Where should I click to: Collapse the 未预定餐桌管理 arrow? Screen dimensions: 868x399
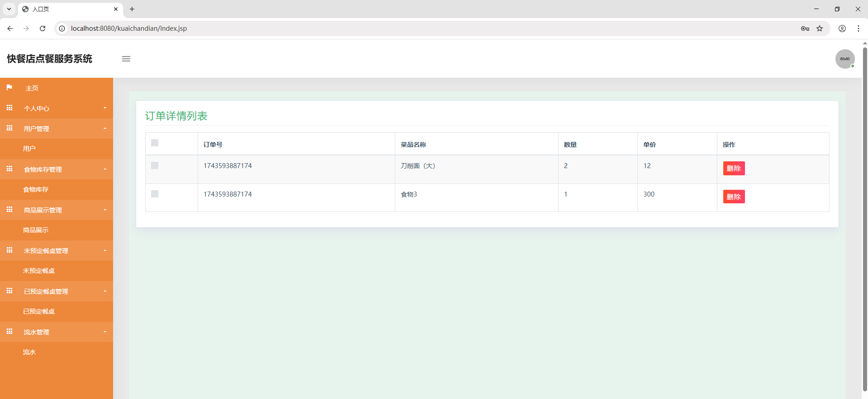[105, 250]
